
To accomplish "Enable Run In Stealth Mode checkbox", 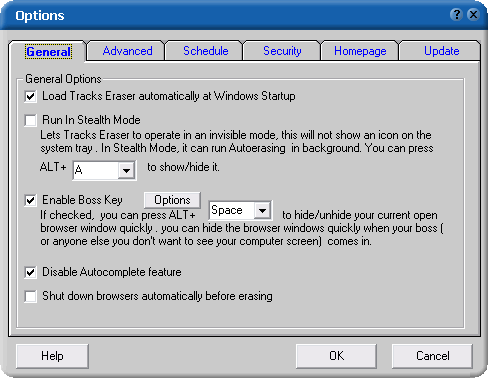I will tap(31, 120).
